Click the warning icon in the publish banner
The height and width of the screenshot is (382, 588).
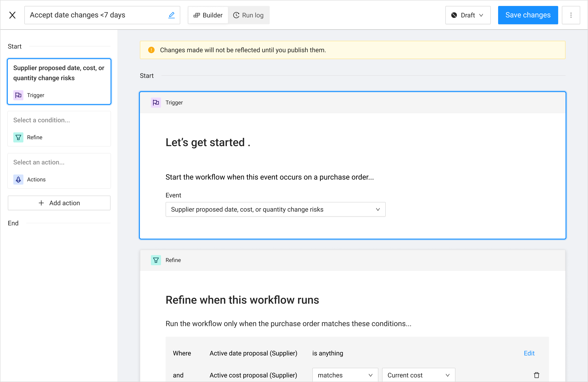click(151, 50)
